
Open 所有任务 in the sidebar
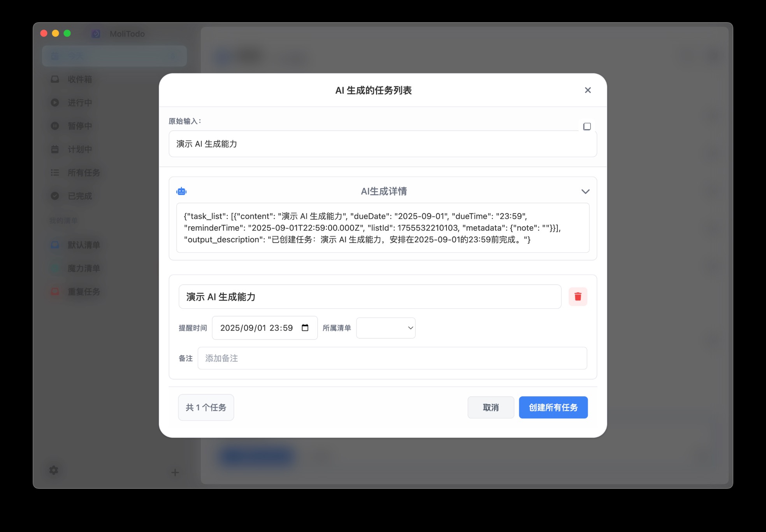click(x=114, y=173)
